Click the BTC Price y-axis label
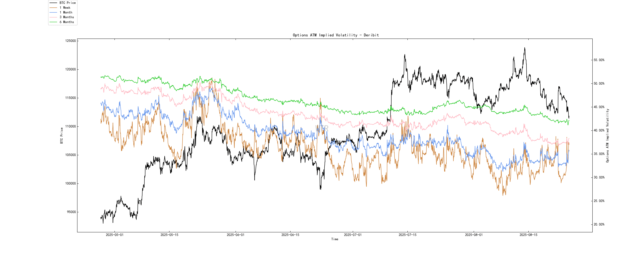This screenshot has width=644, height=258. click(x=62, y=135)
